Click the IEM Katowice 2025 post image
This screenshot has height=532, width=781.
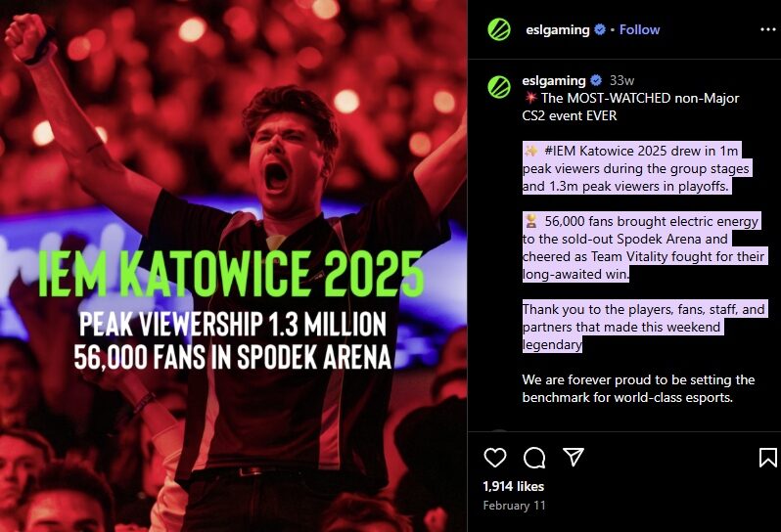[234, 266]
